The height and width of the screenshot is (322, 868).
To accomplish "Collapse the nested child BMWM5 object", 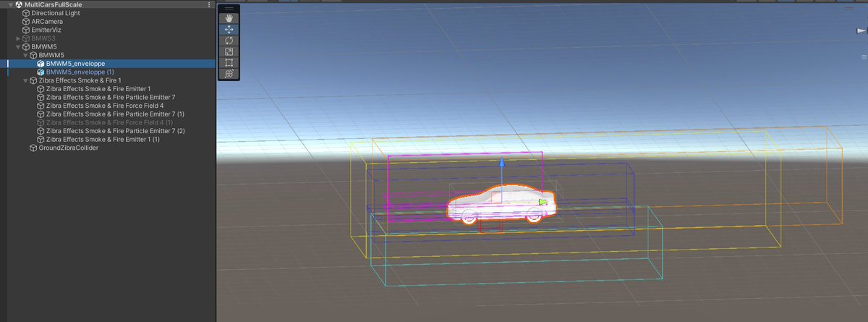I will (25, 55).
